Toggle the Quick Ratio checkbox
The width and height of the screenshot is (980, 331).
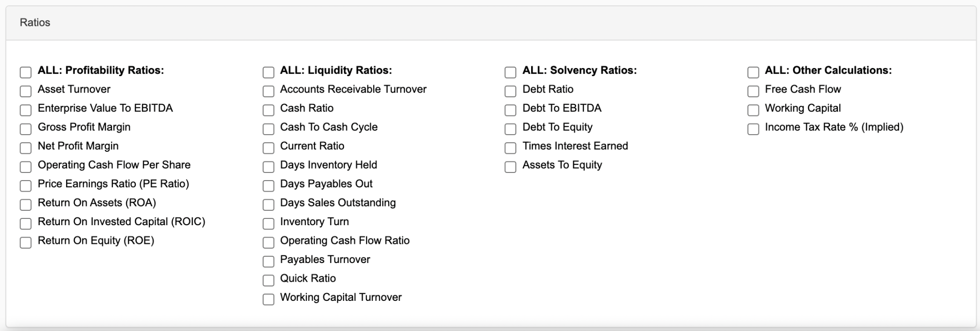coord(268,280)
